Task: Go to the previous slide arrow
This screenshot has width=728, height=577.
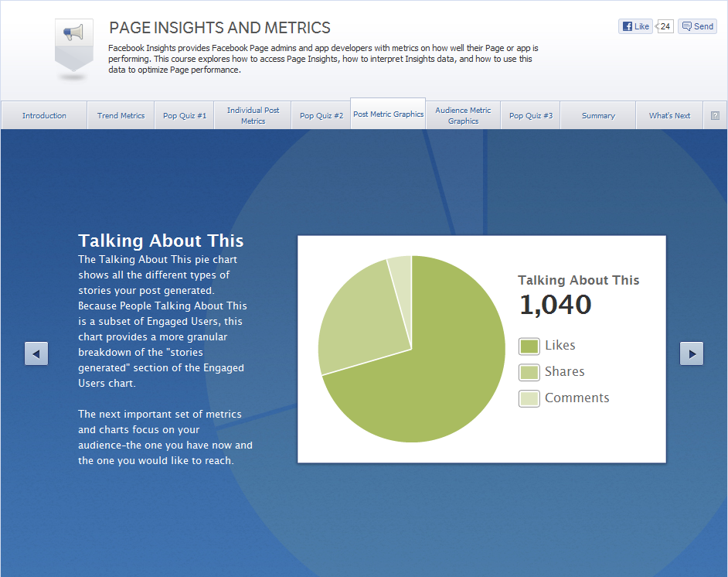Action: pos(36,353)
